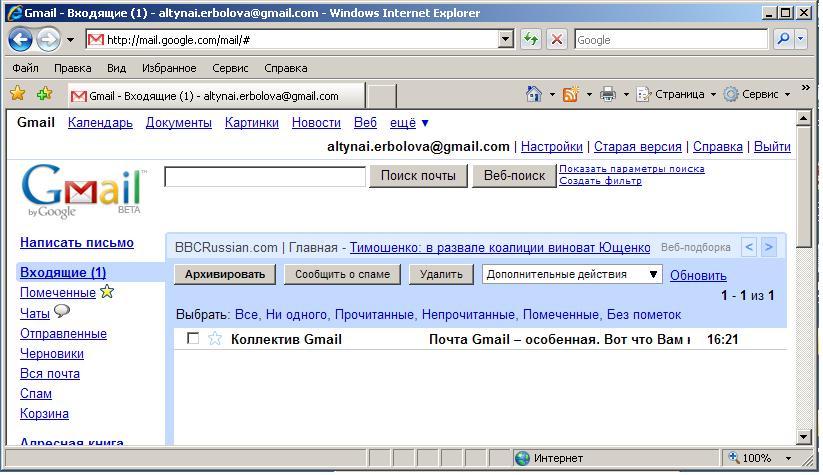Click the Home page icon
The height and width of the screenshot is (475, 823).
[534, 94]
